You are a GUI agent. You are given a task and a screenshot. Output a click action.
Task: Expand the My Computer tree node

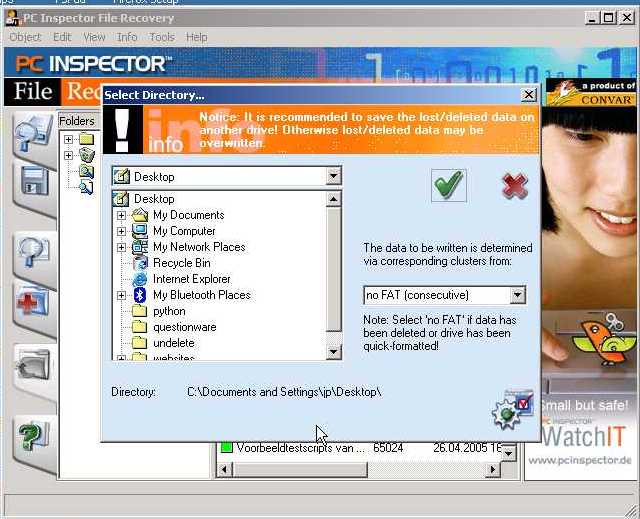(121, 231)
